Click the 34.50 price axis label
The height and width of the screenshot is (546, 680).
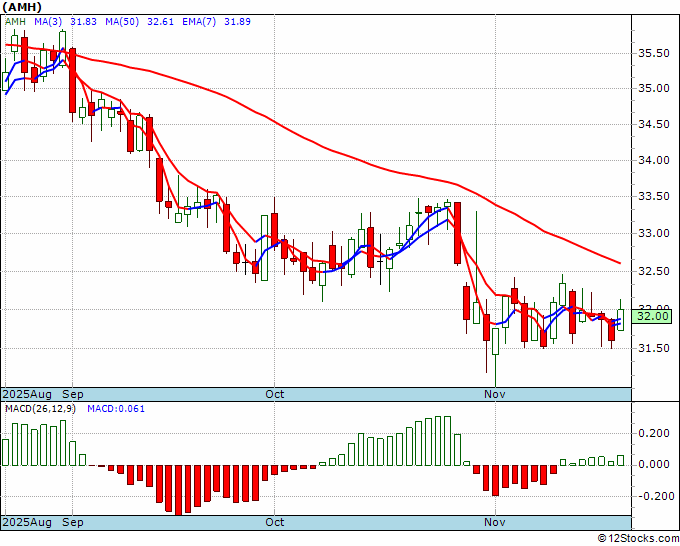tap(654, 124)
